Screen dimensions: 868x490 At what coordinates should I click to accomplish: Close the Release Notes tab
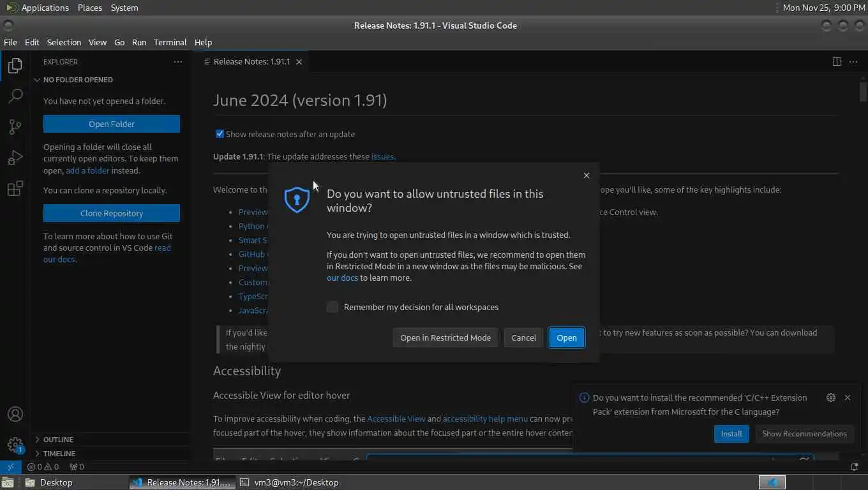[x=299, y=62]
